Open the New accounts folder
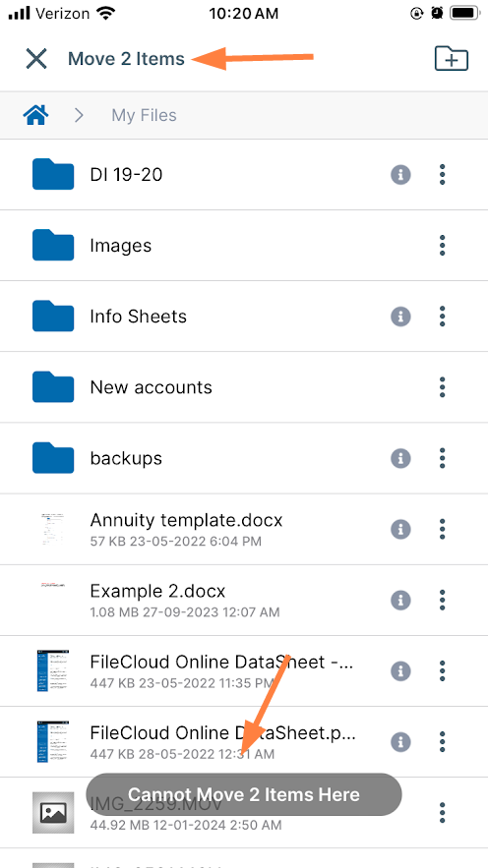 [244, 387]
